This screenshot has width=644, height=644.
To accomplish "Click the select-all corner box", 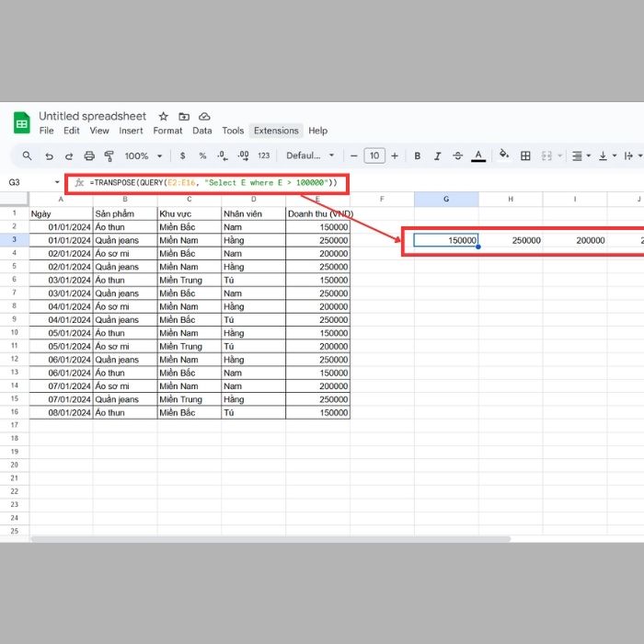I will pyautogui.click(x=15, y=200).
